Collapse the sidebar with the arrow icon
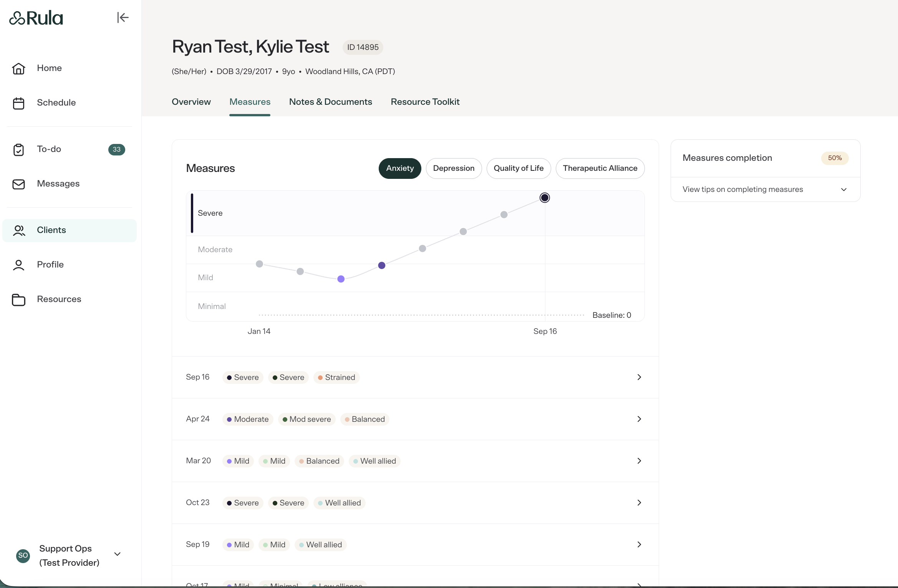 (123, 18)
